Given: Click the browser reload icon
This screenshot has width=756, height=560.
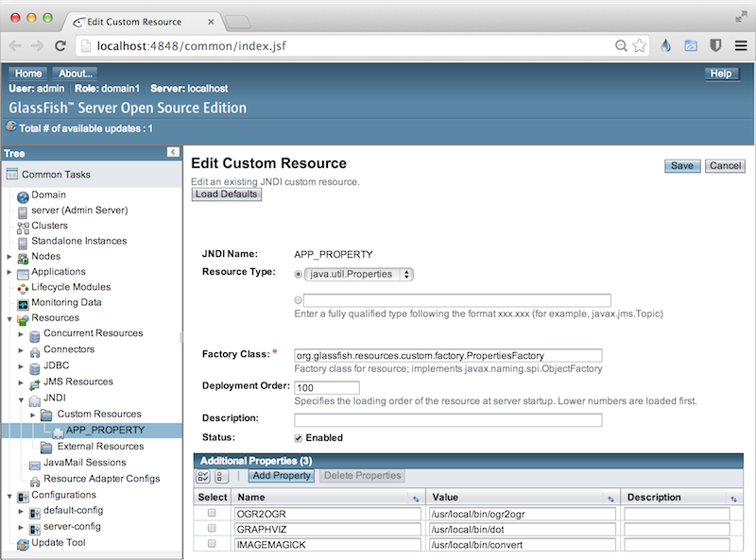Looking at the screenshot, I should click(60, 45).
